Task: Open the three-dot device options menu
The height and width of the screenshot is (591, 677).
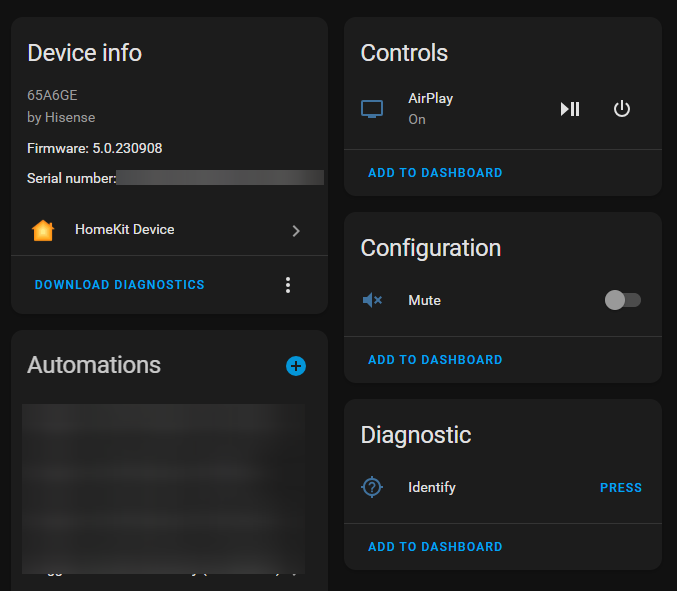Action: tap(288, 285)
